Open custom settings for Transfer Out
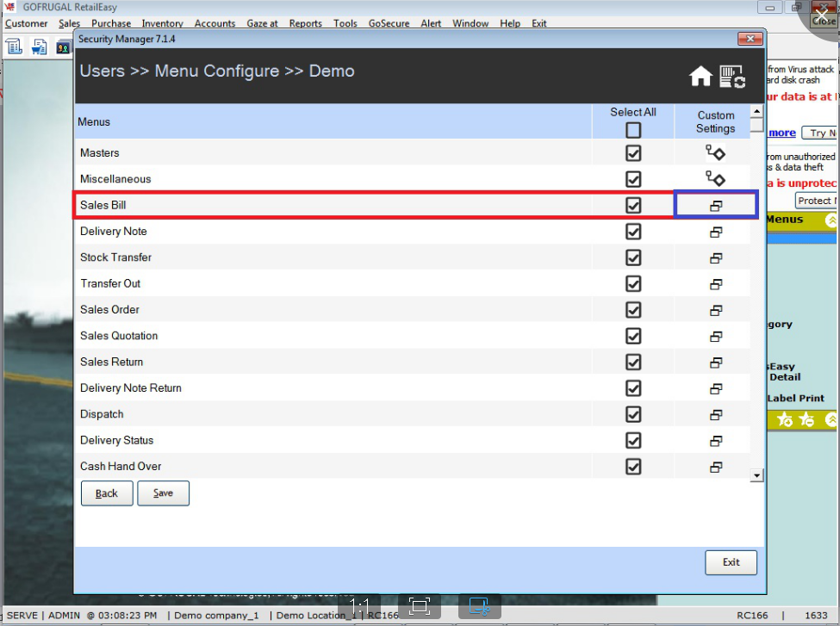Screen dimensions: 840x626 [716, 284]
